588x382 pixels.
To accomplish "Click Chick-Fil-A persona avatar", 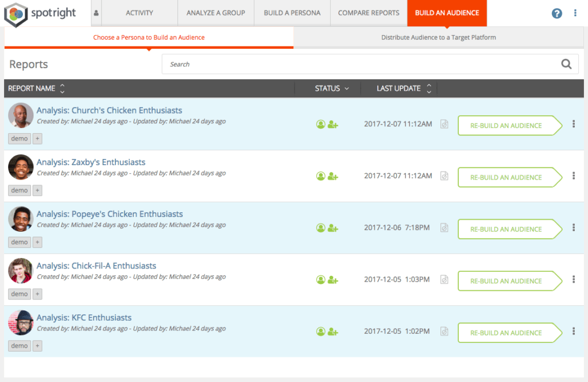I will tap(21, 270).
